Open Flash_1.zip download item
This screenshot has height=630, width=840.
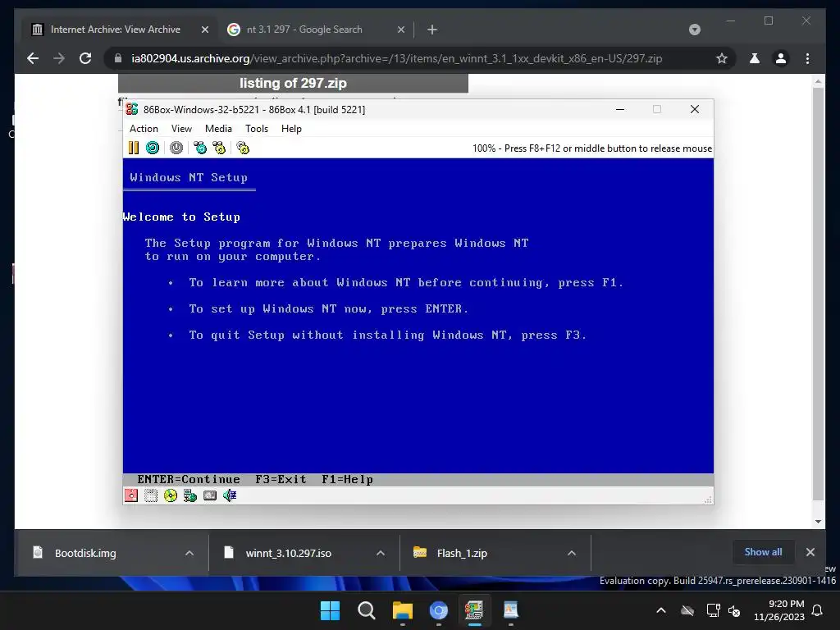tap(462, 553)
